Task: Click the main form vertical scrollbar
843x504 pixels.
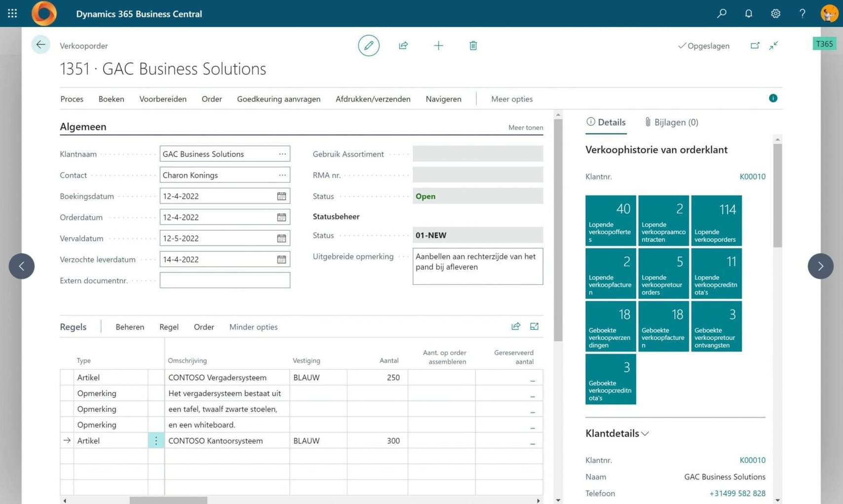Action: pos(558,230)
